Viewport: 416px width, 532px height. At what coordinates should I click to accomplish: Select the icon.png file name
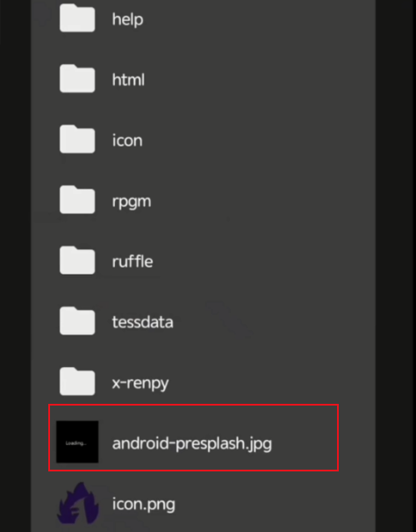144,505
